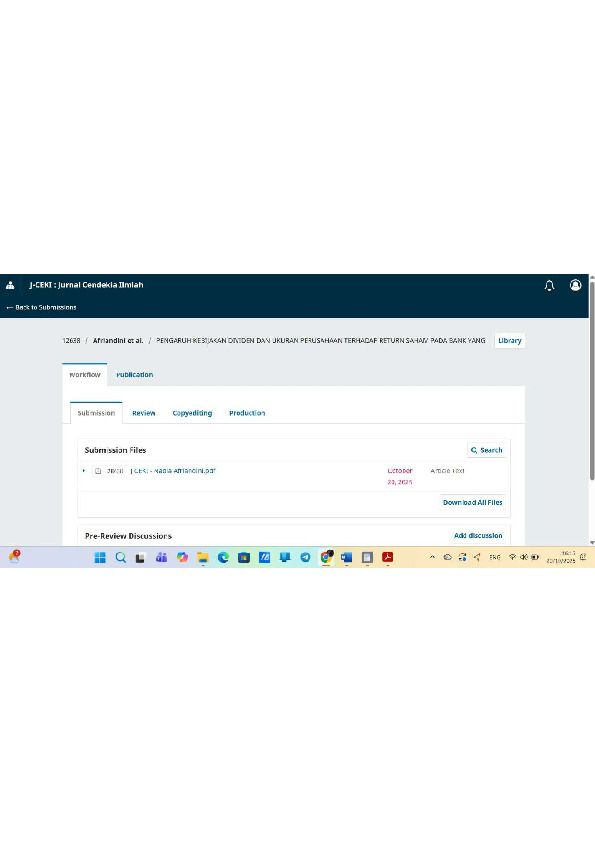Viewport: 595px width, 842px height.
Task: Open Windows taskbar search
Action: tap(121, 557)
